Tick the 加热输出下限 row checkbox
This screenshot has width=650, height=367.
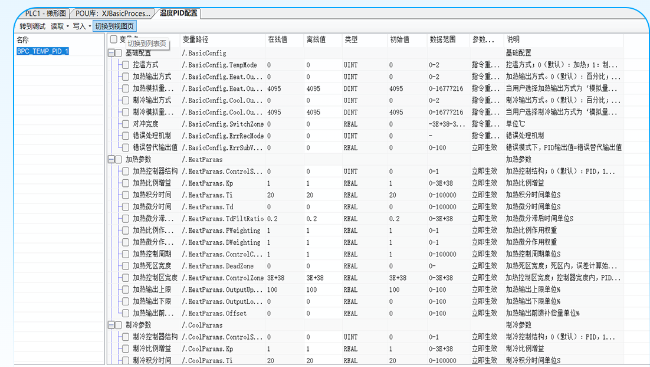click(126, 301)
